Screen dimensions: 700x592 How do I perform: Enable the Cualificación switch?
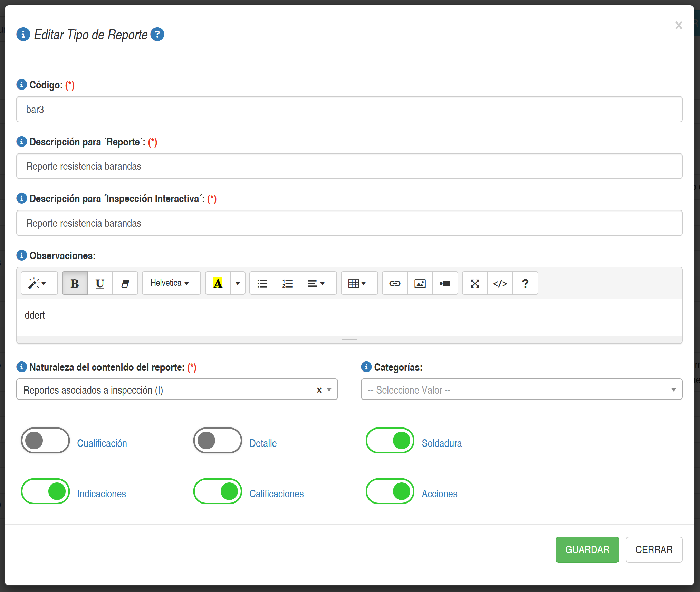(x=45, y=441)
